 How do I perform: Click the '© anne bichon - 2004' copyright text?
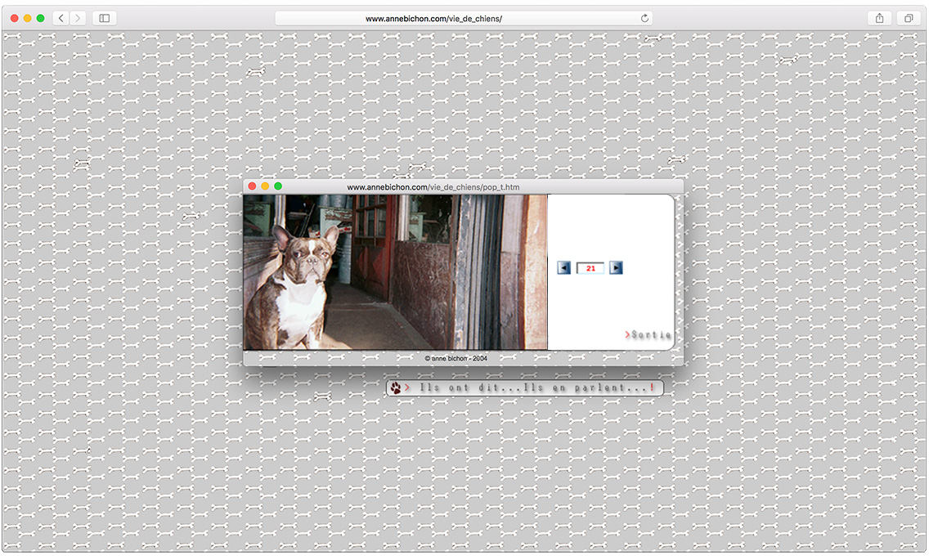tap(456, 358)
